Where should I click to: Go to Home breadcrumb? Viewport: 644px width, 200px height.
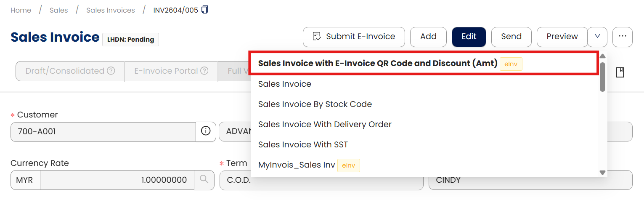[21, 10]
